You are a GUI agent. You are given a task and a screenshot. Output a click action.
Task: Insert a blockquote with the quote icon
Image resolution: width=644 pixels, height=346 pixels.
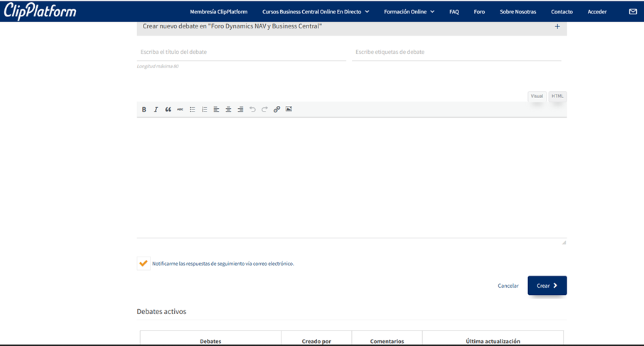point(168,109)
